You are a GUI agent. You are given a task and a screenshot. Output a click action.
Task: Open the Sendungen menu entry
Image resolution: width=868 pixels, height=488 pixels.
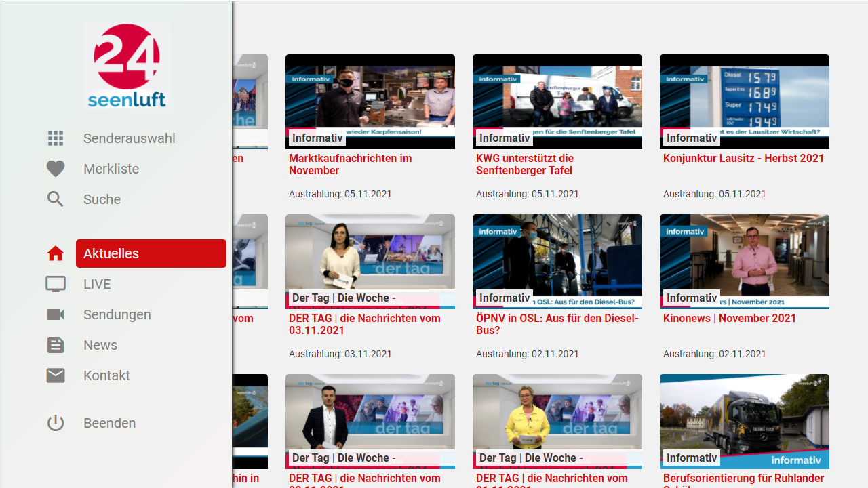[x=117, y=314]
